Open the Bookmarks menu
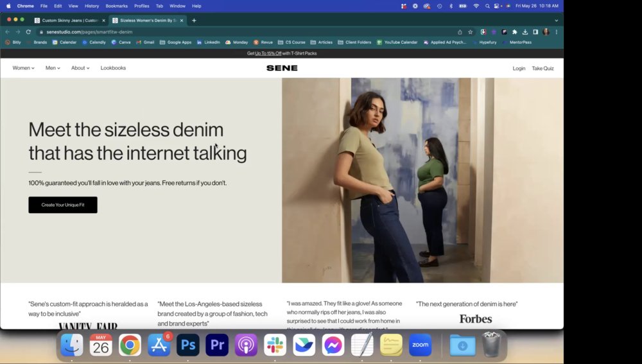 coord(117,6)
